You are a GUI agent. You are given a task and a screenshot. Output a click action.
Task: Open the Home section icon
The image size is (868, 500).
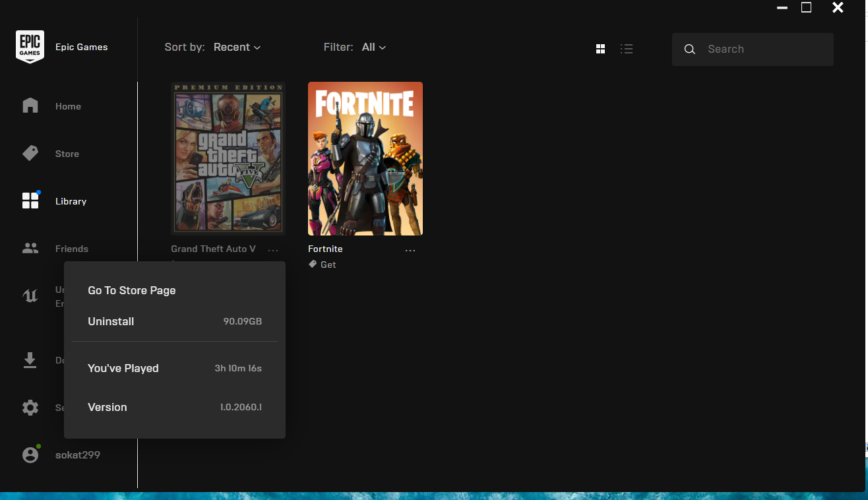tap(30, 106)
